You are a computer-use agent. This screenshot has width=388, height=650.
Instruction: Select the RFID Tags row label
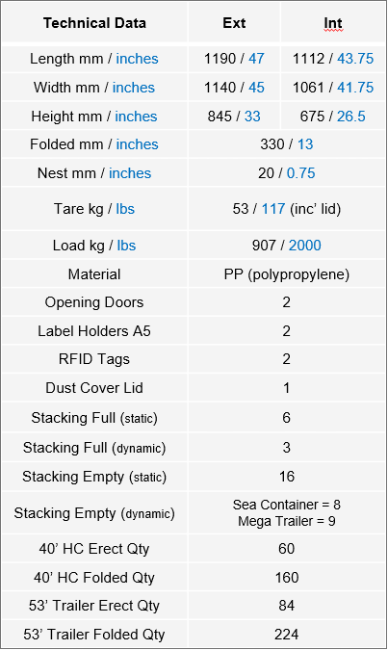point(94,359)
